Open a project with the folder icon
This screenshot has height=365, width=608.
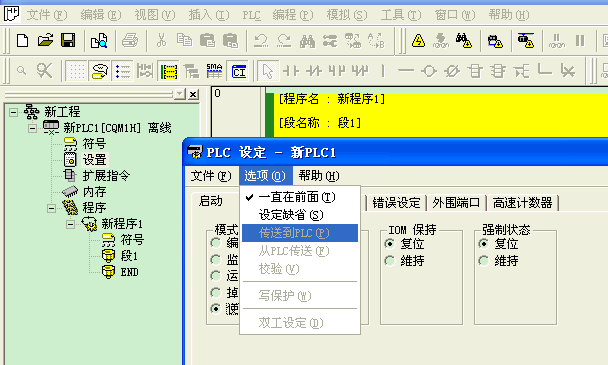click(45, 40)
